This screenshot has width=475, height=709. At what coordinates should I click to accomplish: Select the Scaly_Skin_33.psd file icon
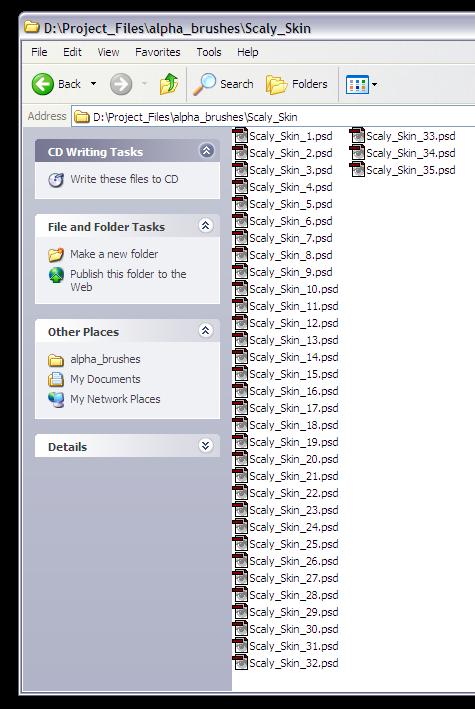(x=357, y=136)
